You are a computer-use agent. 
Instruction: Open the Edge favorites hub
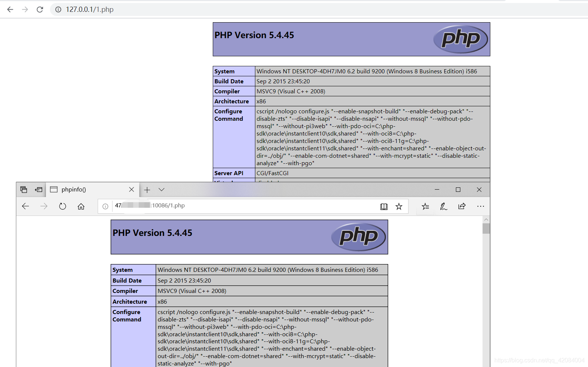pos(425,207)
